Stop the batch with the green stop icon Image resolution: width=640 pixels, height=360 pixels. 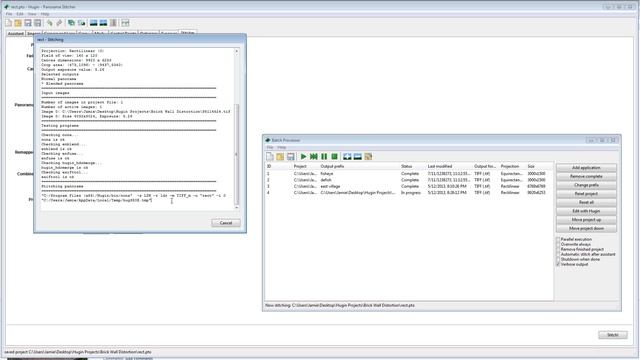click(x=334, y=157)
